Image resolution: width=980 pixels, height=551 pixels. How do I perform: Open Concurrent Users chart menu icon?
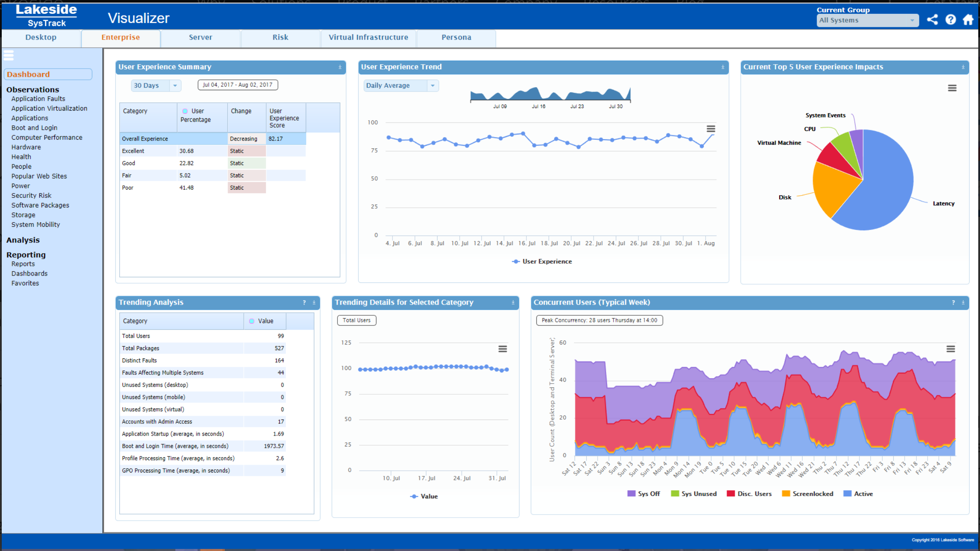tap(951, 349)
